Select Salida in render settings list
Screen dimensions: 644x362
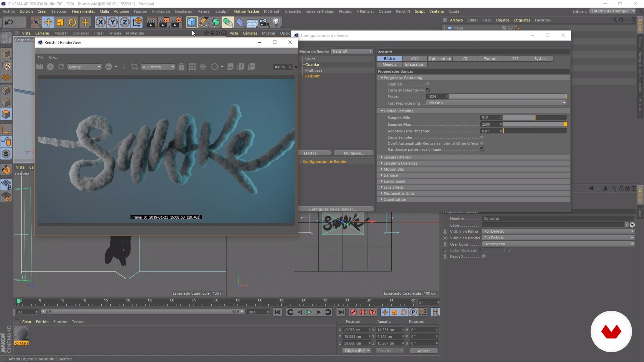[310, 59]
